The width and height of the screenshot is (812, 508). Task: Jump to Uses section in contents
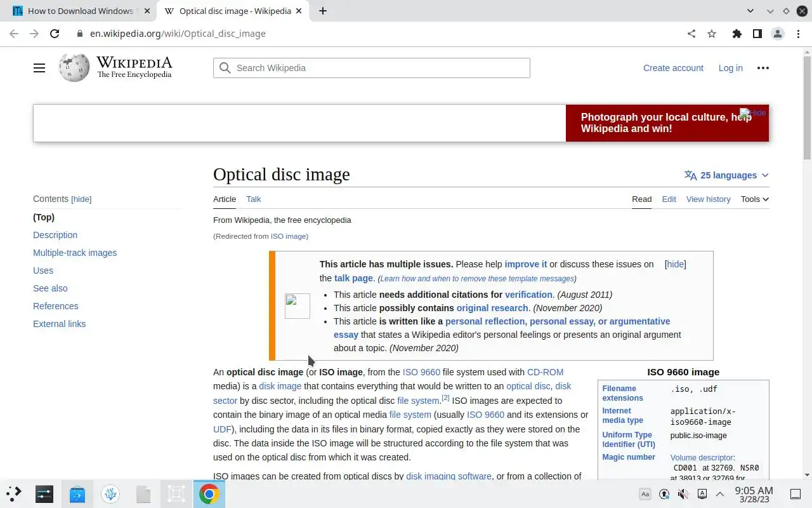tap(43, 271)
